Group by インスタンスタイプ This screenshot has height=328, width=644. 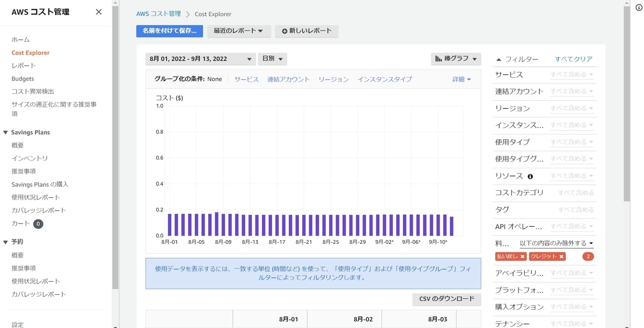385,79
